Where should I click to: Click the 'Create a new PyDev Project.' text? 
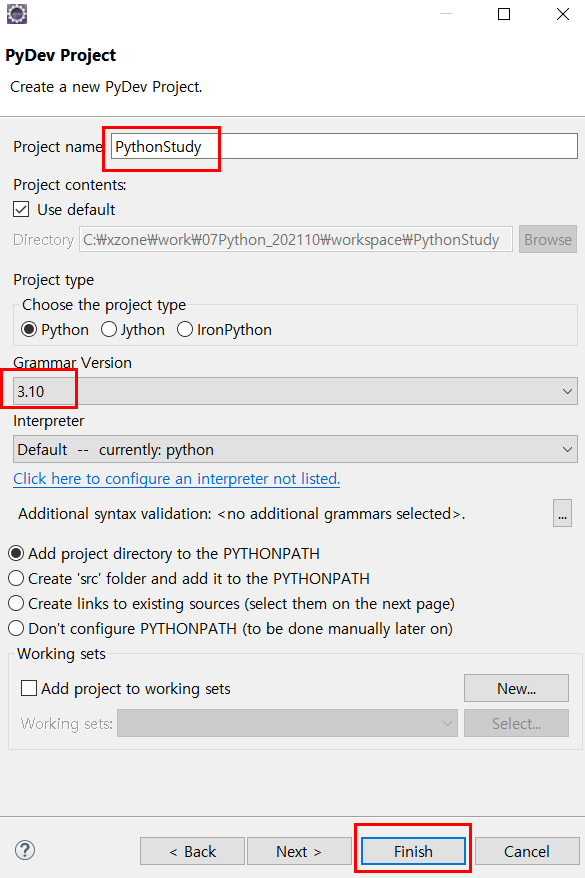[x=106, y=87]
